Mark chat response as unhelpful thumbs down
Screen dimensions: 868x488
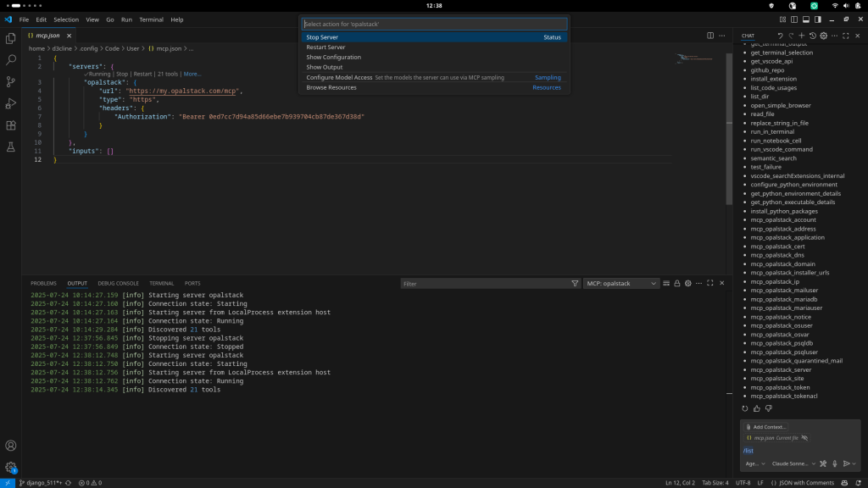pyautogui.click(x=768, y=408)
